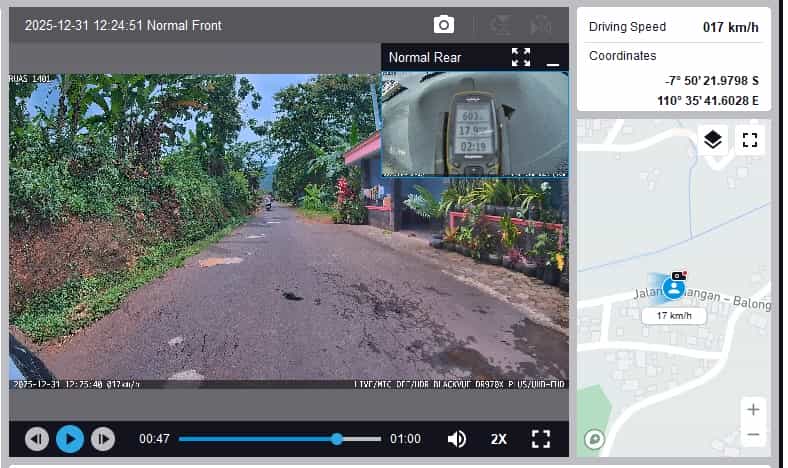Expand the Normal Rear view to fullscreen
788x468 pixels.
coord(521,57)
